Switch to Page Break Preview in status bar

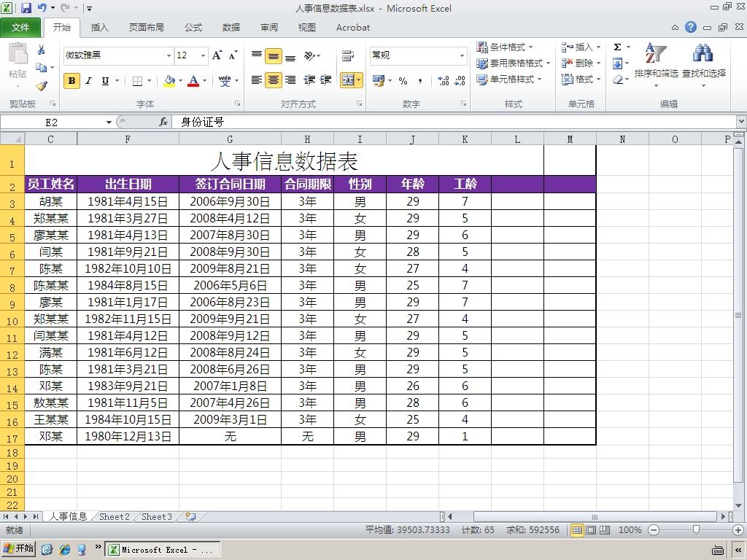coord(605,530)
